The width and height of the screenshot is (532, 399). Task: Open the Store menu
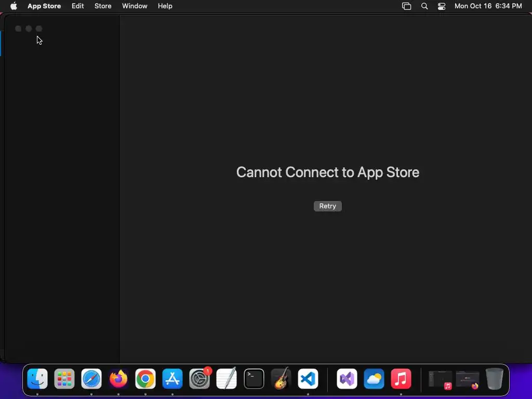103,6
